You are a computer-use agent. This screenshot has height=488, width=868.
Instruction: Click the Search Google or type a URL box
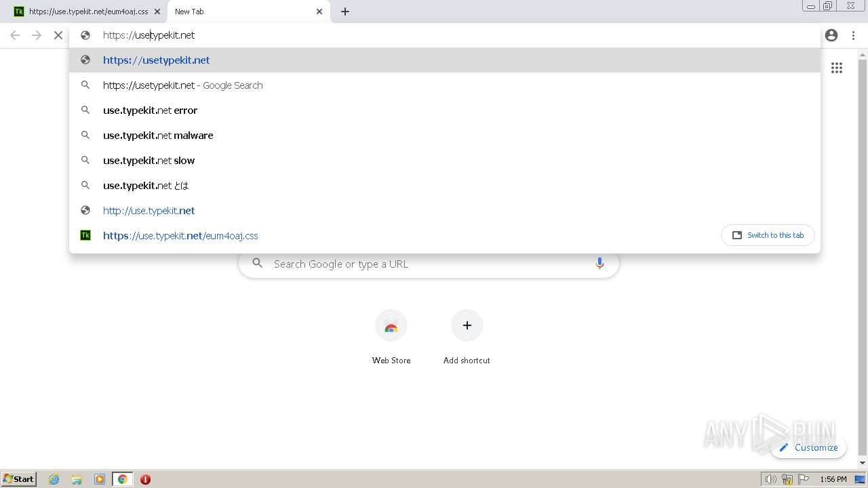pyautogui.click(x=429, y=264)
